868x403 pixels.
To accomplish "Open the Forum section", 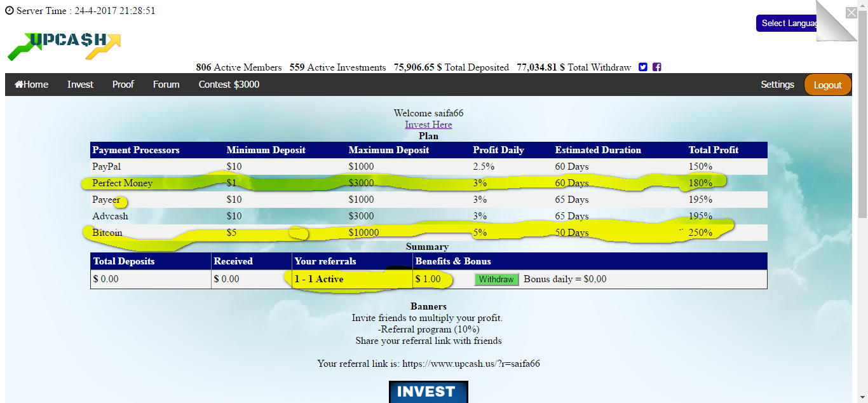I will pos(166,85).
